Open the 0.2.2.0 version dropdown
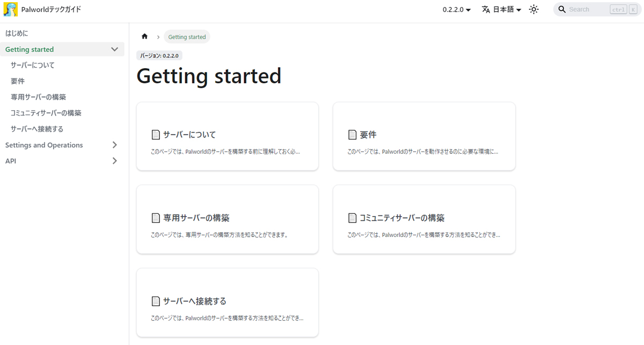 (x=456, y=10)
